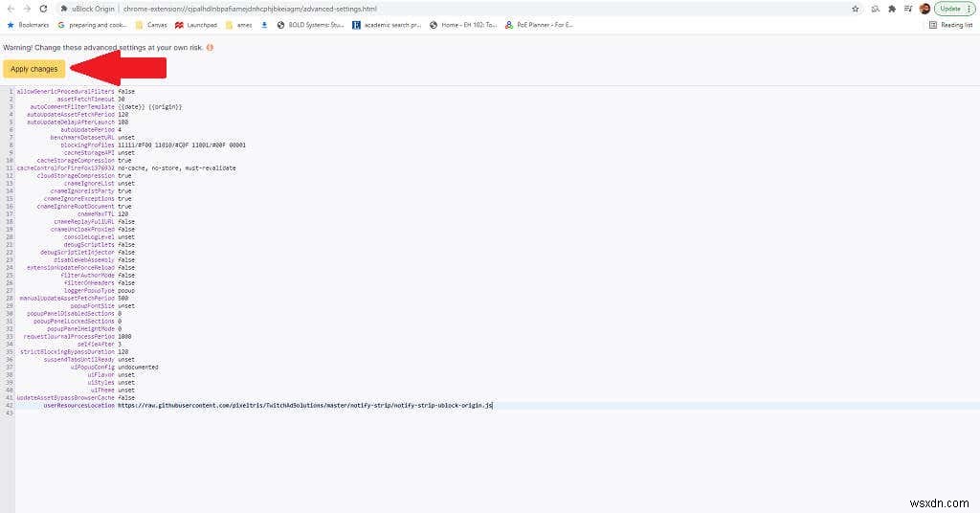Click the Apply changes button
Screen dimensions: 980x513
[33, 69]
